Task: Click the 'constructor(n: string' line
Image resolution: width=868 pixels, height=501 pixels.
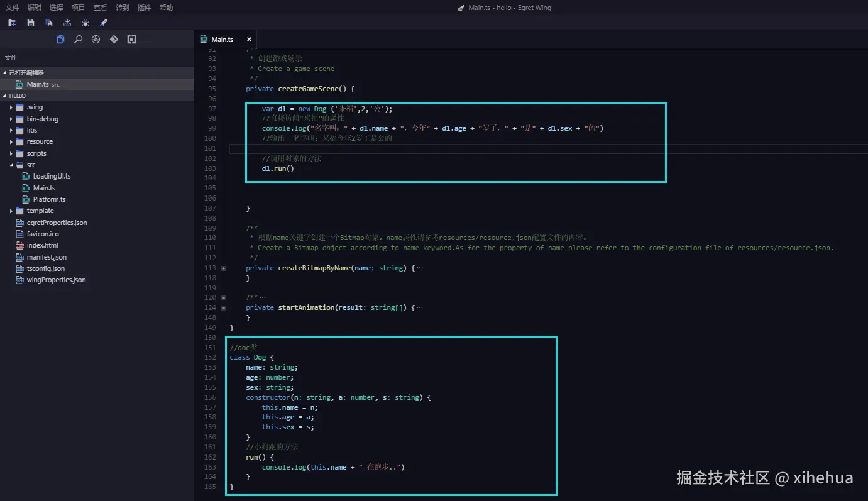Action: point(338,397)
